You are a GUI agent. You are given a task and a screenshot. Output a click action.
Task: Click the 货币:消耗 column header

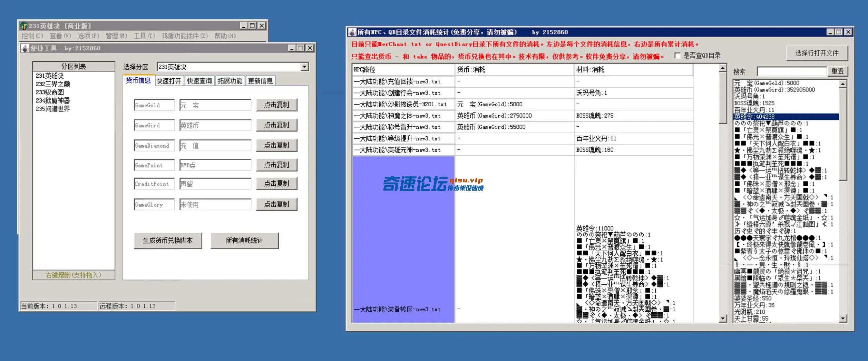pos(514,70)
